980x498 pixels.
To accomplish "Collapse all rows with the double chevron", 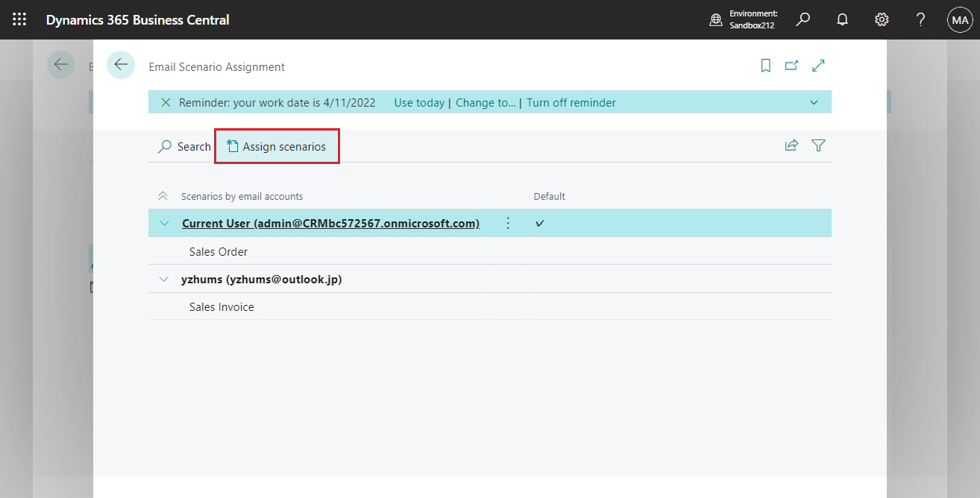I will coord(163,195).
